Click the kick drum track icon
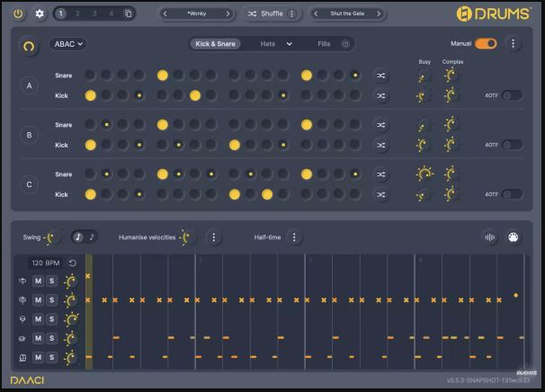The width and height of the screenshot is (545, 392). pyautogui.click(x=22, y=358)
